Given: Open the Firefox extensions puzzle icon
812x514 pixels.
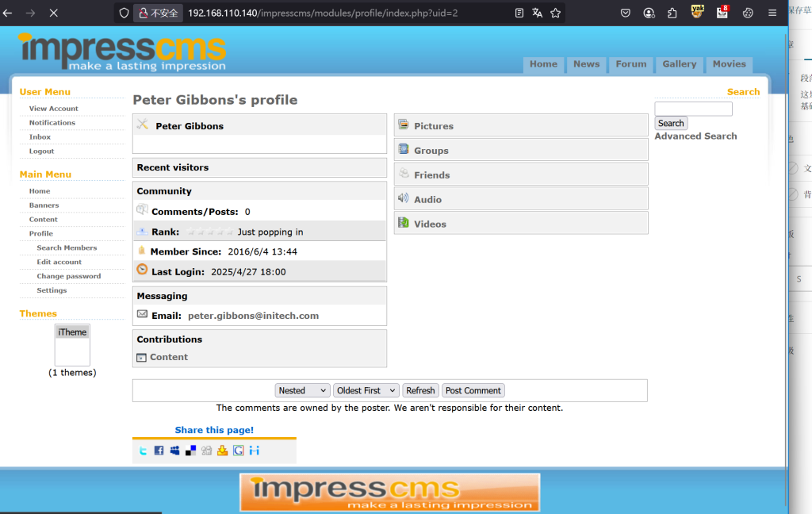Looking at the screenshot, I should click(672, 13).
